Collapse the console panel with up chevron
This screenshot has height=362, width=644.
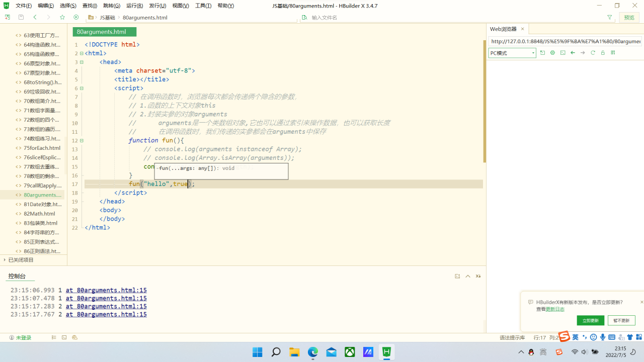pos(468,276)
